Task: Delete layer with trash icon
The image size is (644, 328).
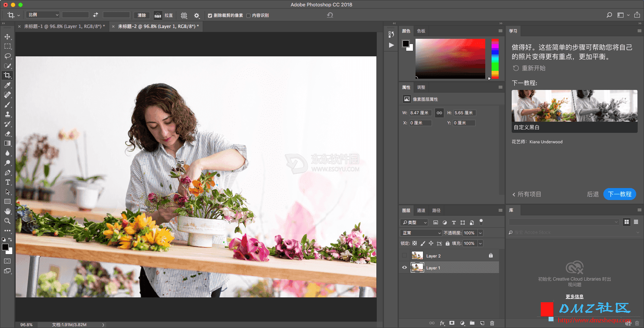Action: coord(492,323)
